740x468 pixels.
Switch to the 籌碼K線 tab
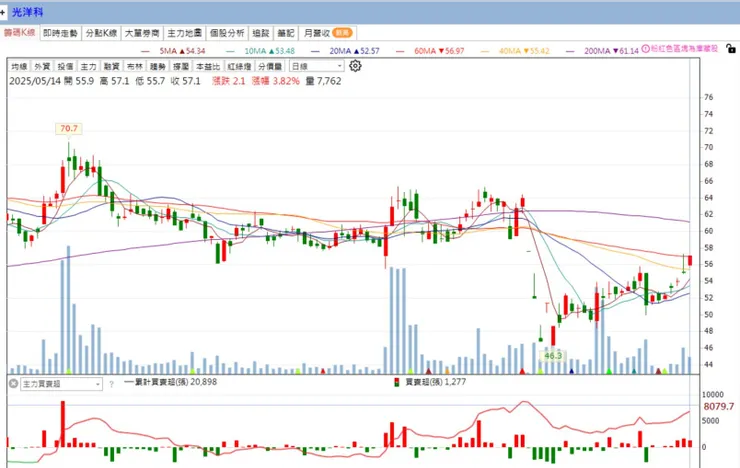[20, 33]
